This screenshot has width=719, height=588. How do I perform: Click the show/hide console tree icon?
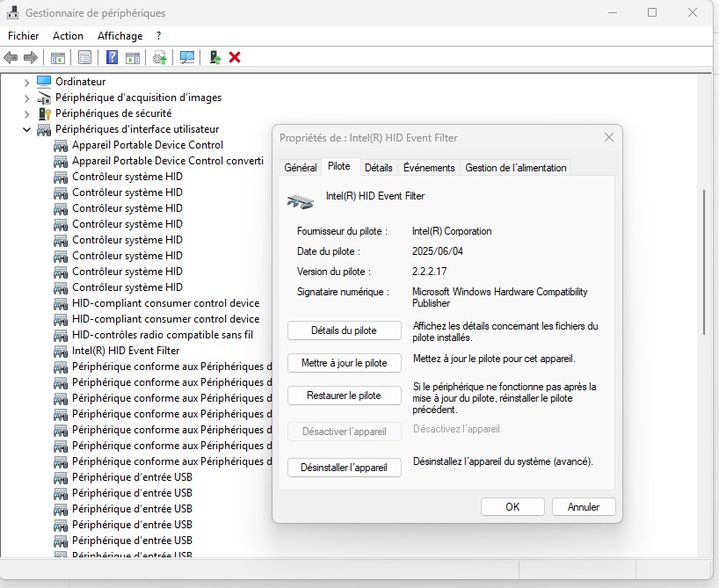coord(57,57)
